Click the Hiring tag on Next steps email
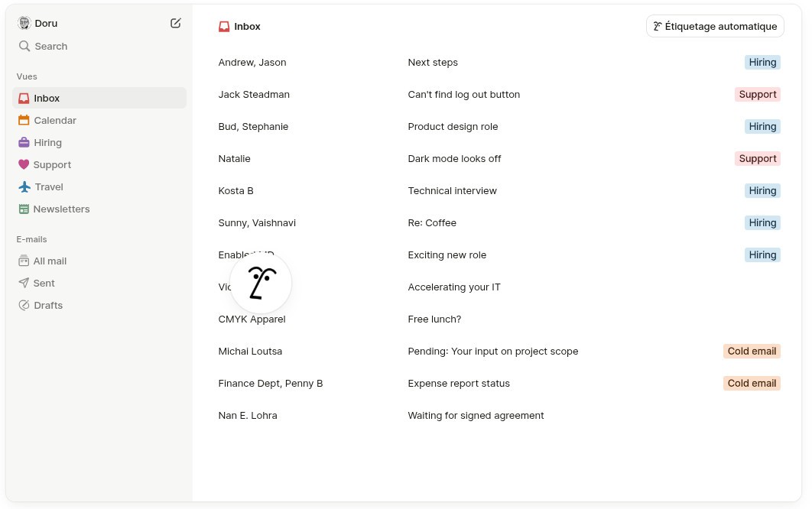 (x=762, y=62)
